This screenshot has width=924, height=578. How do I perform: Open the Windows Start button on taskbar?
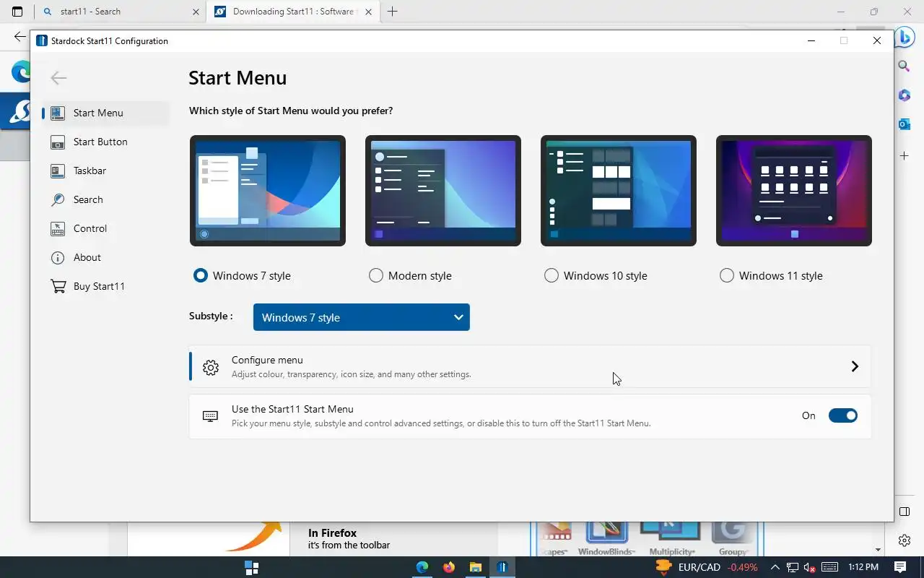pos(251,567)
